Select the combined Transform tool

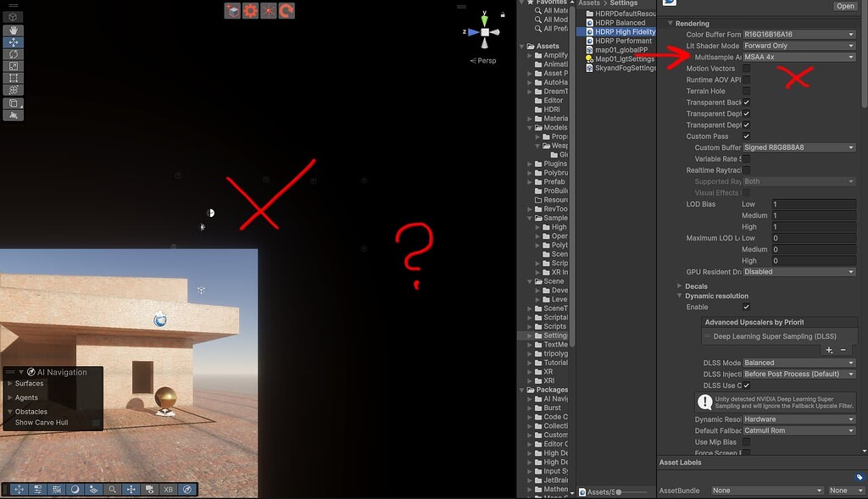tap(14, 89)
